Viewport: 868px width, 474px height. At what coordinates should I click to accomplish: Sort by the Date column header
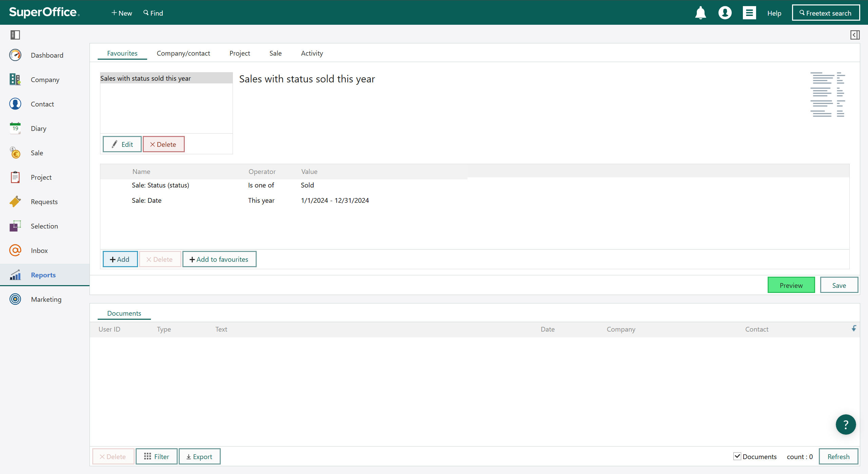[x=548, y=329]
